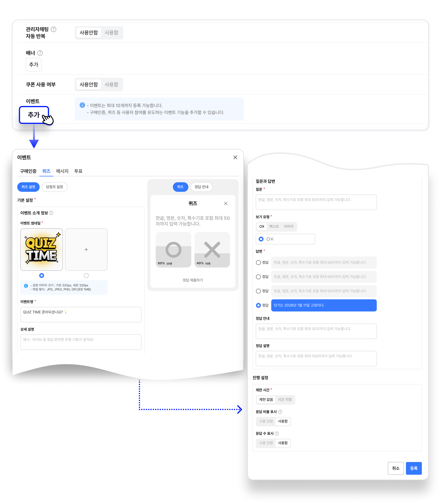The image size is (441, 504).
Task: Enable 사용함 for 쿠폰 사용 여부
Action: tap(111, 84)
